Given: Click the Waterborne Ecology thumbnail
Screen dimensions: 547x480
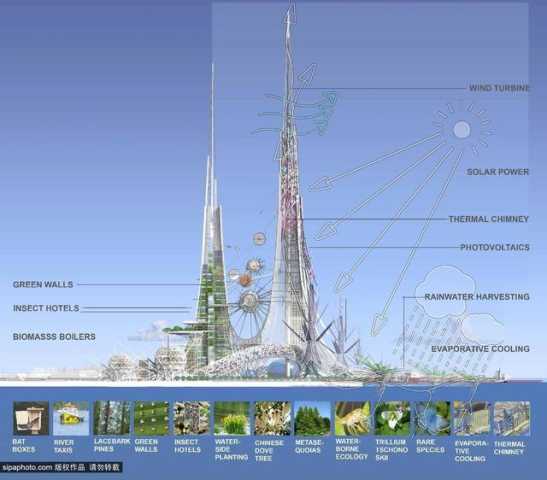Looking at the screenshot, I should (x=353, y=418).
